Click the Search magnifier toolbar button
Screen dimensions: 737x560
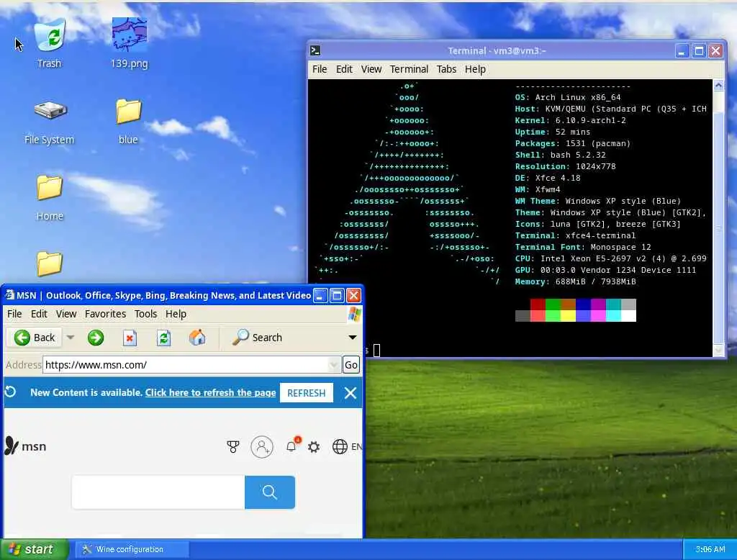257,337
